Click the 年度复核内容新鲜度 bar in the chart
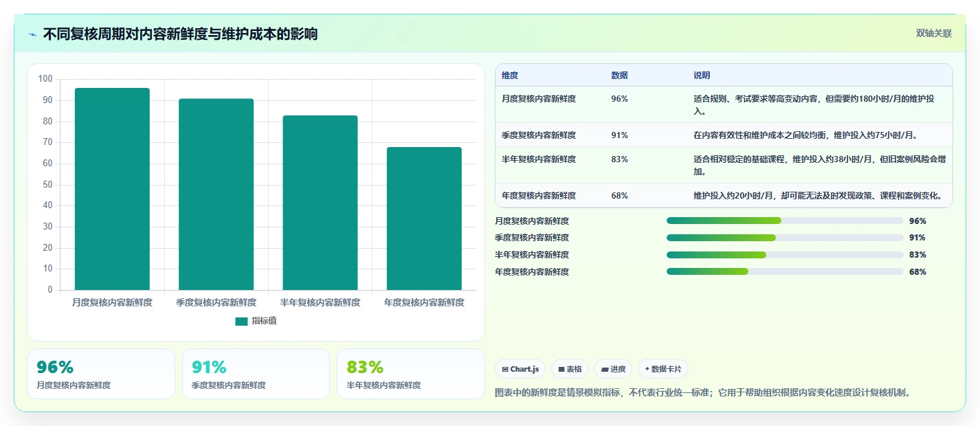 pos(424,218)
